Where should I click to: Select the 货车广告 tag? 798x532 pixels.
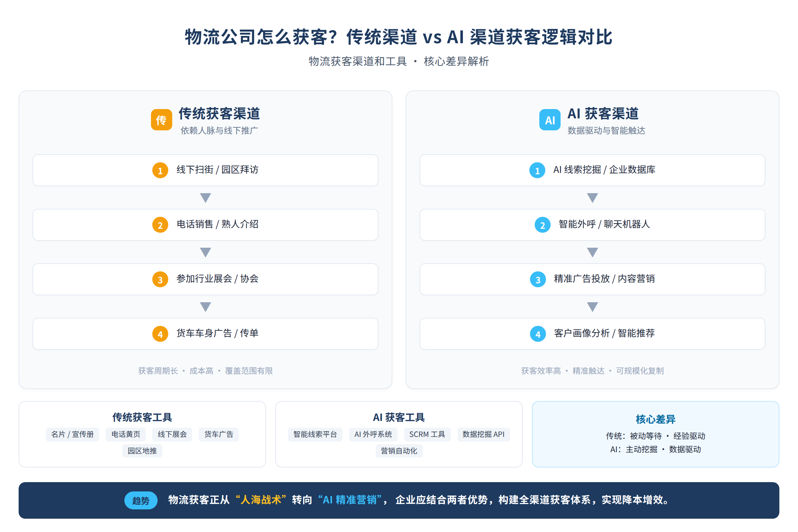click(x=218, y=434)
